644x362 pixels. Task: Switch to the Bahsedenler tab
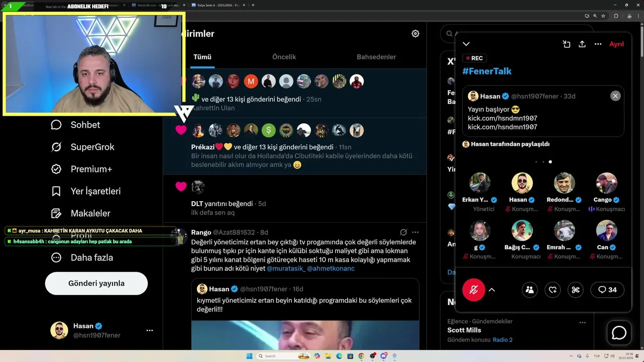point(376,57)
